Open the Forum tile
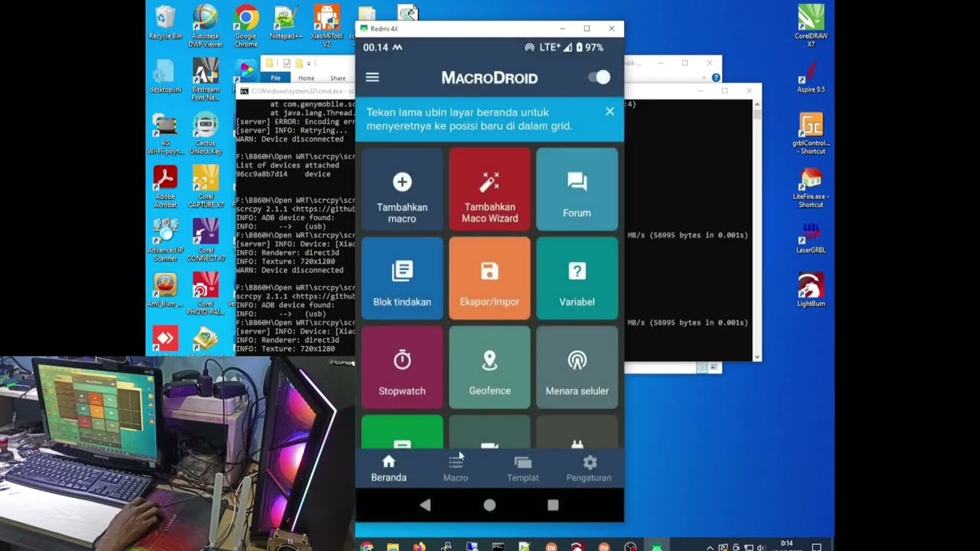Viewport: 980px width, 551px height. click(577, 190)
